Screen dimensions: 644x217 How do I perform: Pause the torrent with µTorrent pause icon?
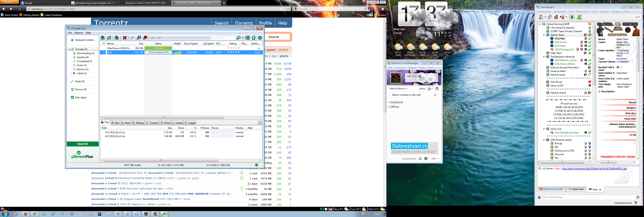click(139, 38)
